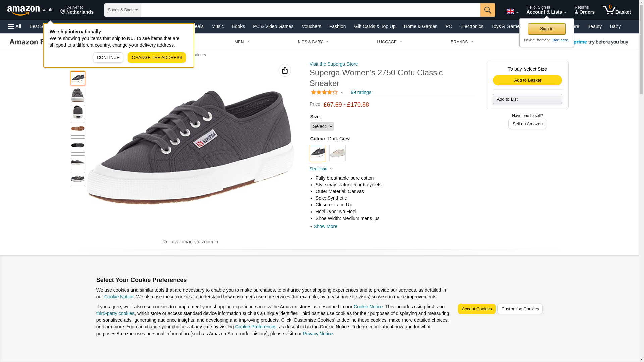Select the light beige colour swatch
The height and width of the screenshot is (362, 644).
click(x=337, y=153)
